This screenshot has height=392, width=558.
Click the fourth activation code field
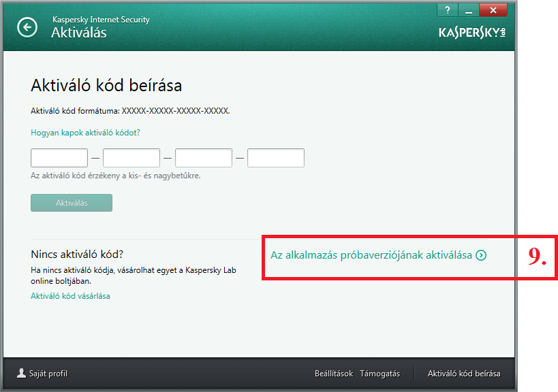pos(276,158)
